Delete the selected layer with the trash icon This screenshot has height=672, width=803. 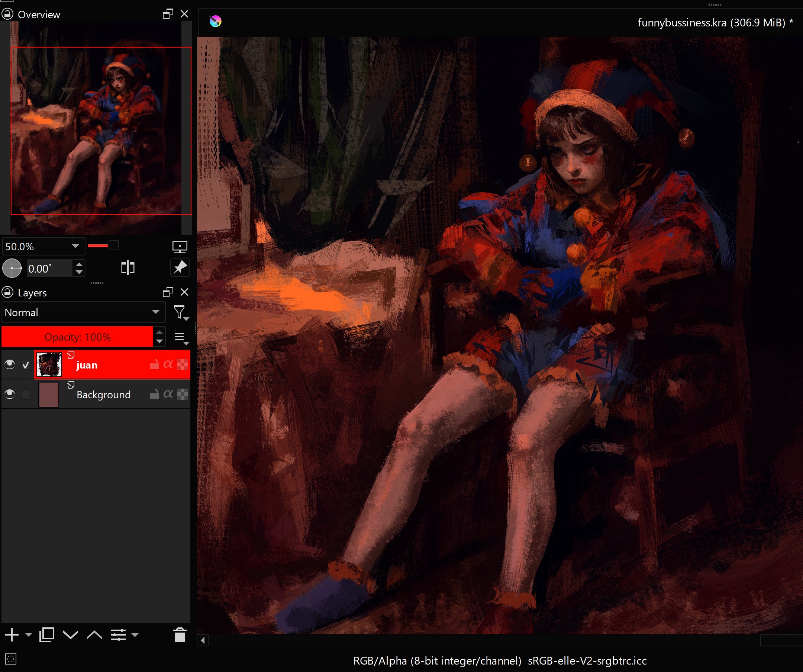[x=180, y=635]
